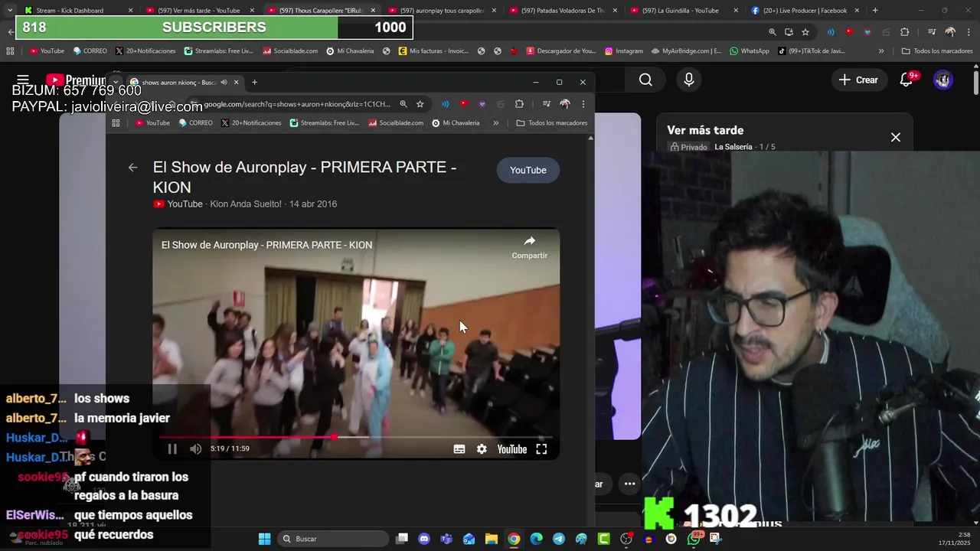Expand the back window's bookmarks overflow chevron

click(x=881, y=51)
